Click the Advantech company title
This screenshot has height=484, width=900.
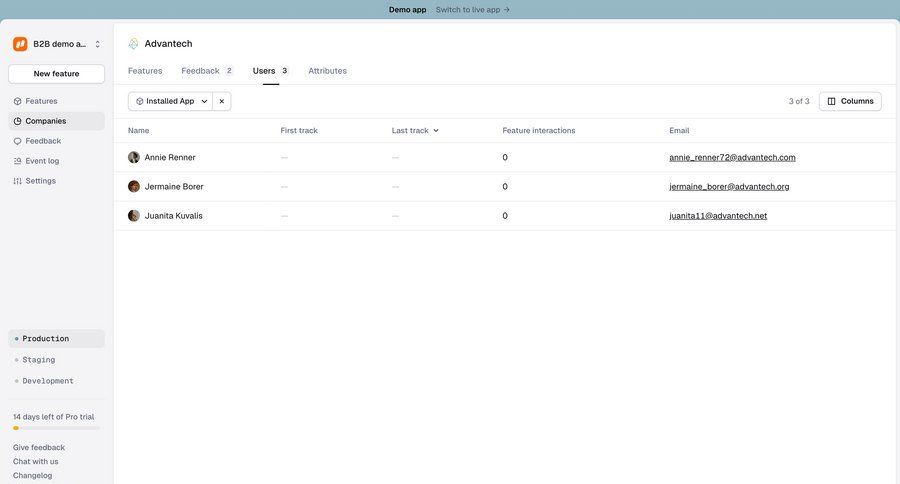pyautogui.click(x=168, y=44)
